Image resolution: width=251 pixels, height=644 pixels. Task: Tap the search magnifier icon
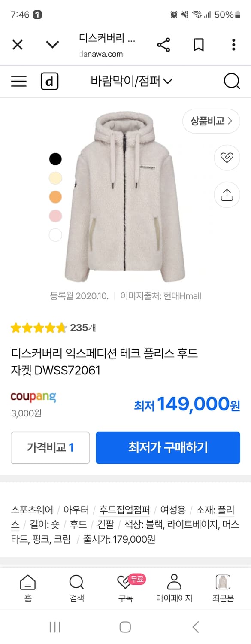(232, 81)
